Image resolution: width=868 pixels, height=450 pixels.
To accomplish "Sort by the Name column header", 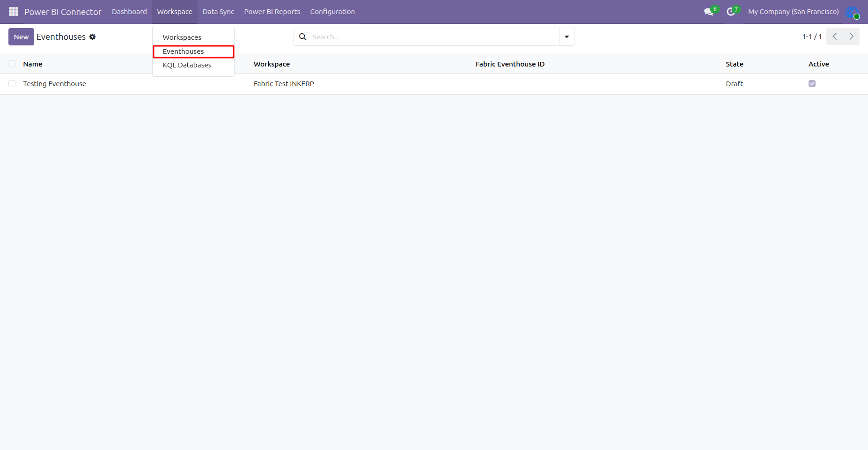I will tap(33, 64).
